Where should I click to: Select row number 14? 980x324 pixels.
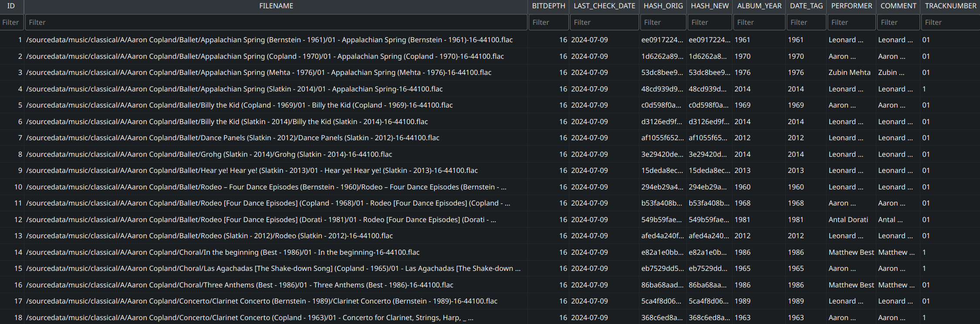[x=18, y=253]
